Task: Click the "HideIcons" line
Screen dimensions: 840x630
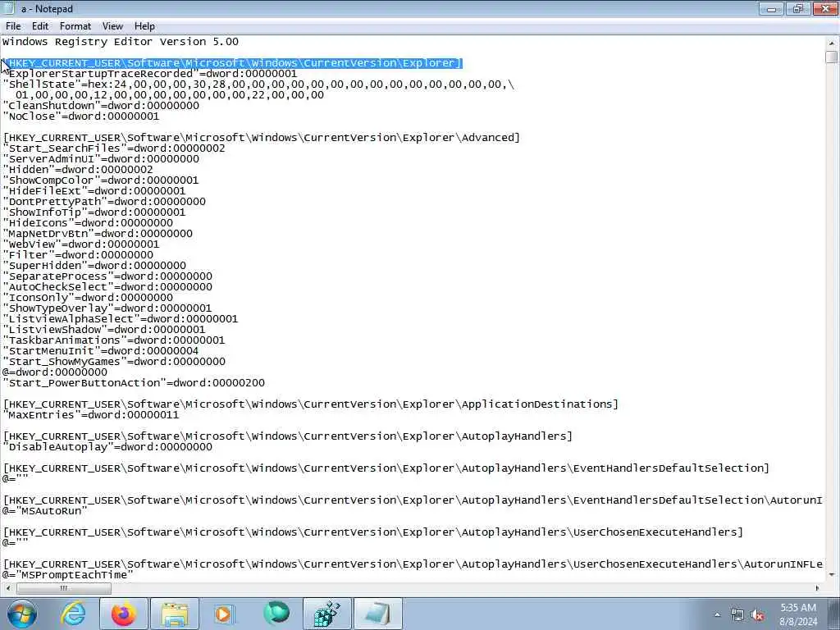Action: (88, 223)
